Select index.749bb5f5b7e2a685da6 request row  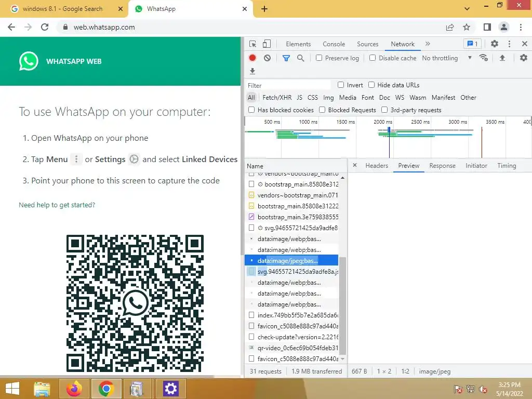(292, 315)
